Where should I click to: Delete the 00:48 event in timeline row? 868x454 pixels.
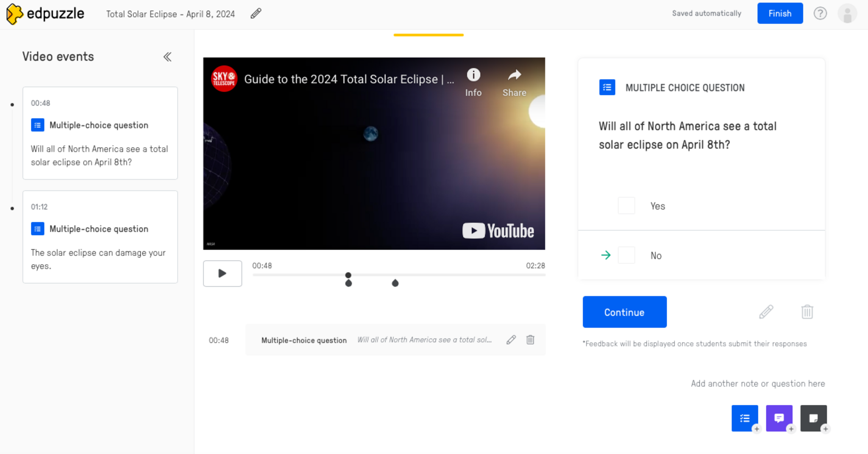pyautogui.click(x=530, y=340)
